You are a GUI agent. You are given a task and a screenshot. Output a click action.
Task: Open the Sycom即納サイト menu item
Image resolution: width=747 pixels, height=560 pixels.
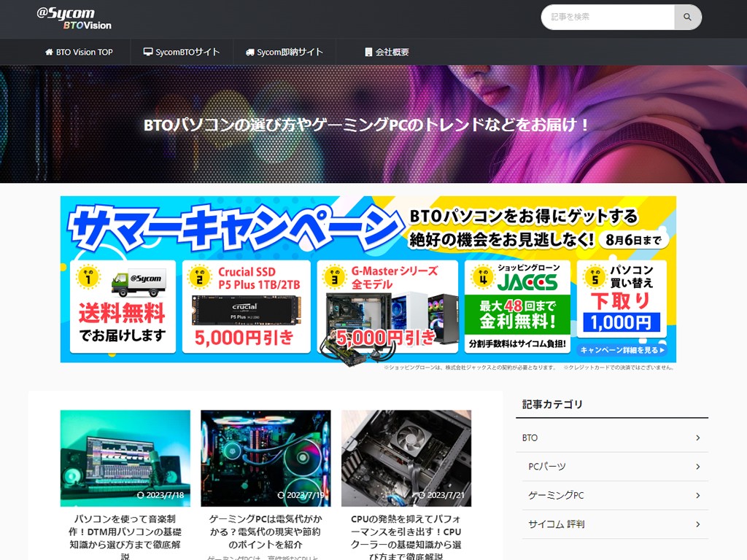tap(285, 52)
